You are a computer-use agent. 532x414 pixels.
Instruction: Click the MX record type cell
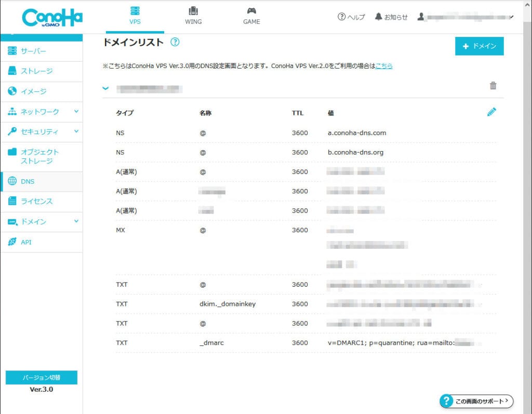point(121,230)
